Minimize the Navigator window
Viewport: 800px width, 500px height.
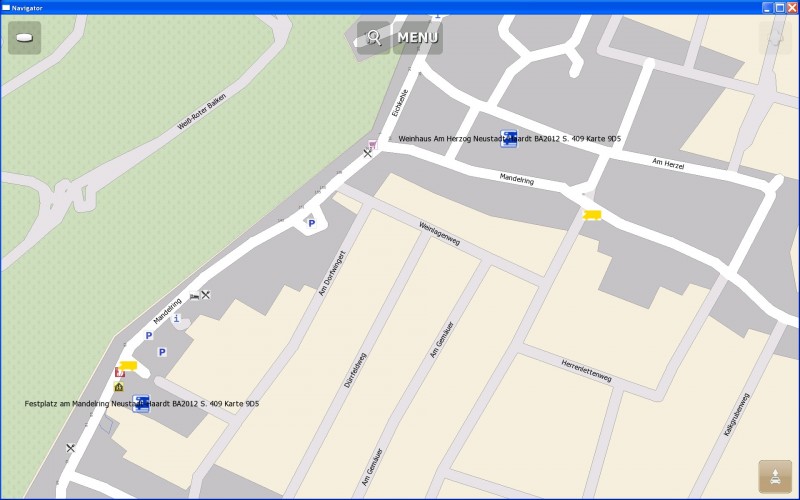(768, 7)
